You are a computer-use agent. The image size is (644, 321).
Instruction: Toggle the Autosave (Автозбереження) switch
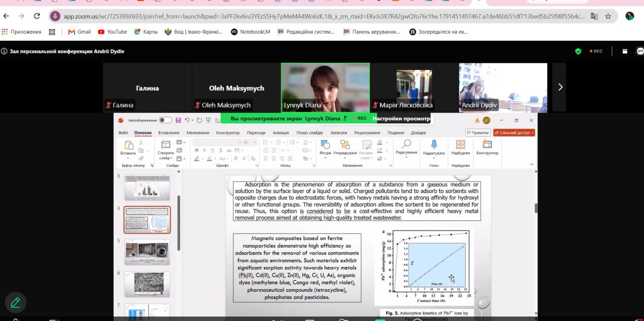(165, 120)
